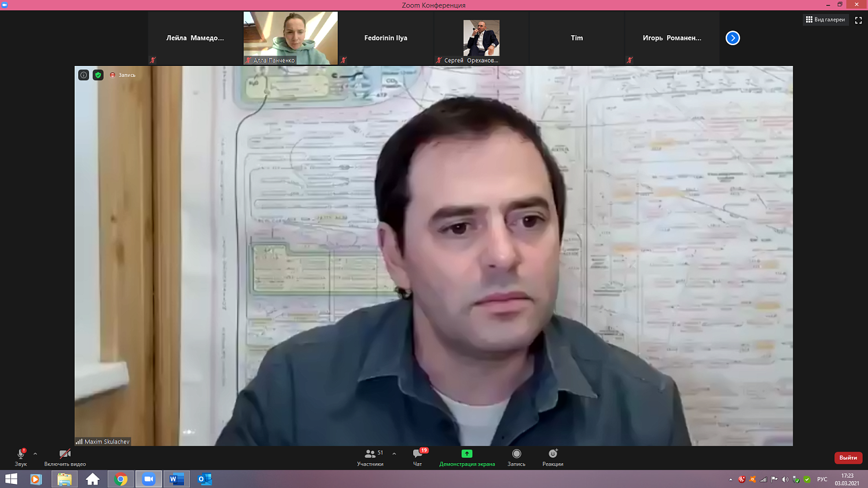868x488 pixels.
Task: Enter full screen mode
Action: tap(858, 20)
